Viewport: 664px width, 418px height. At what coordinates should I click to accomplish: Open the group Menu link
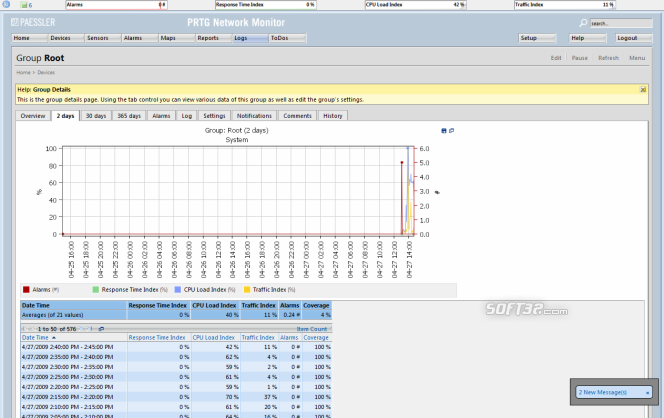(x=637, y=58)
